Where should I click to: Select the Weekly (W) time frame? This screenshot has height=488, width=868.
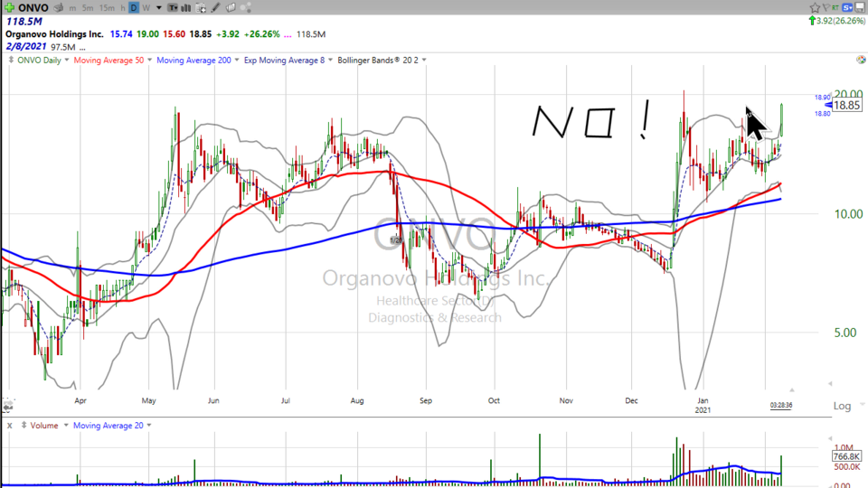(x=146, y=8)
